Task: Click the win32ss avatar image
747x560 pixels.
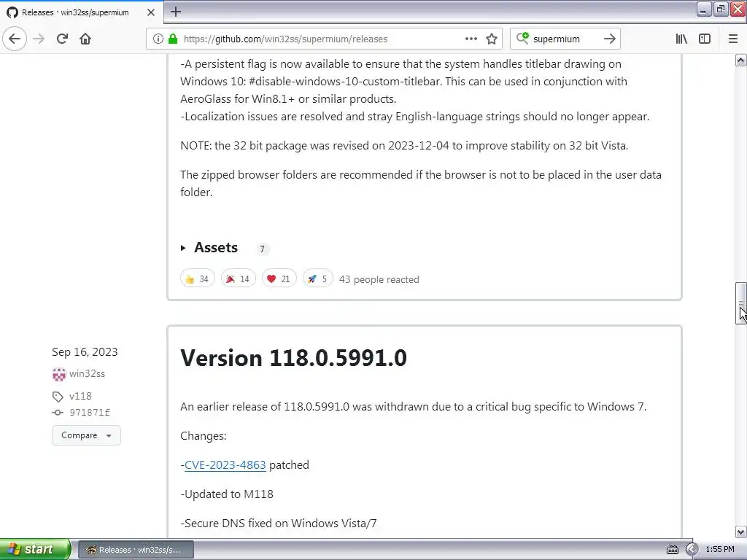Action: [x=58, y=374]
